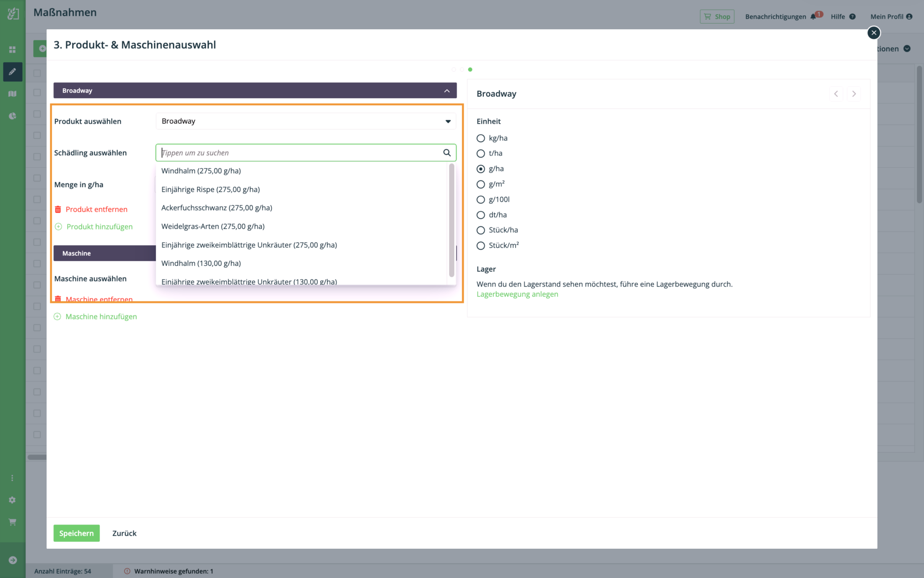This screenshot has height=578, width=924.
Task: Click the Speichern button
Action: 77,533
